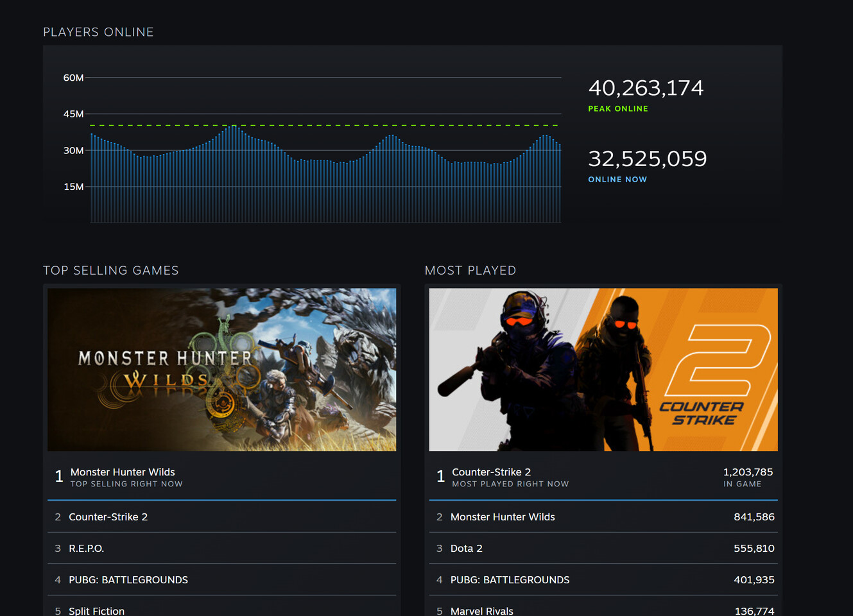Click the 841,586 player count
This screenshot has width=853, height=616.
pyautogui.click(x=754, y=517)
